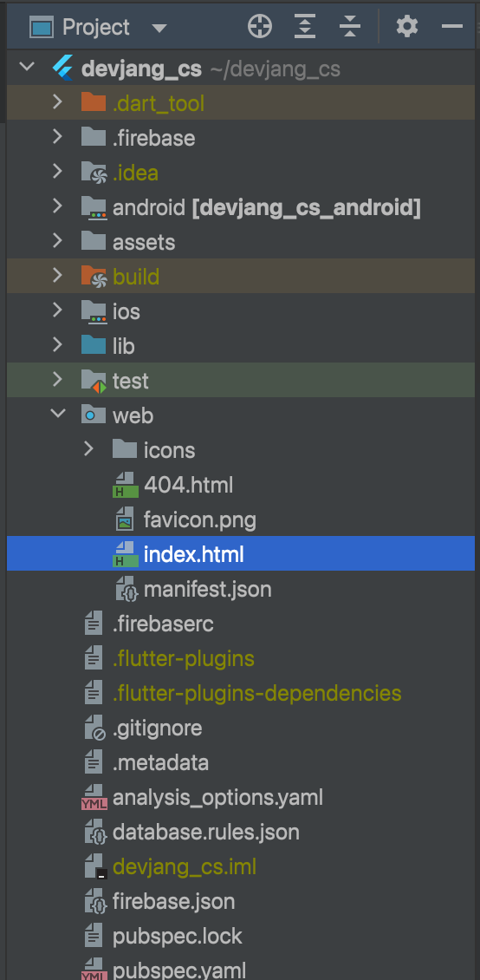The height and width of the screenshot is (980, 480).
Task: Click the YML icon of analysis_options.yaml
Action: (94, 798)
